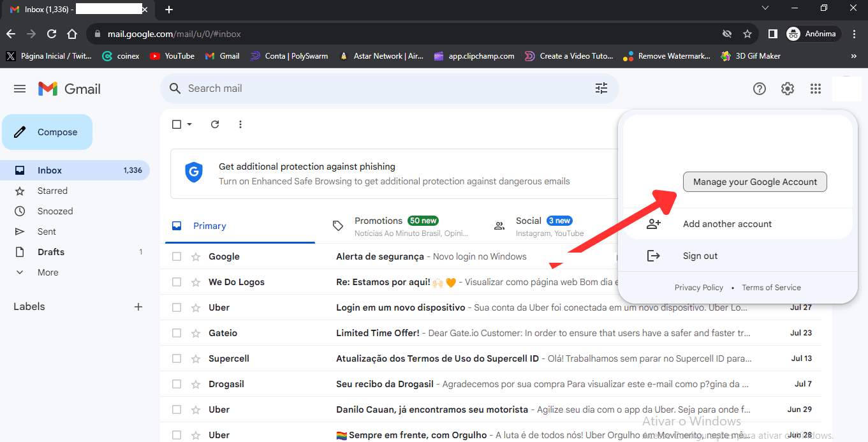The image size is (868, 442).
Task: Open Google apps grid icon
Action: (816, 89)
